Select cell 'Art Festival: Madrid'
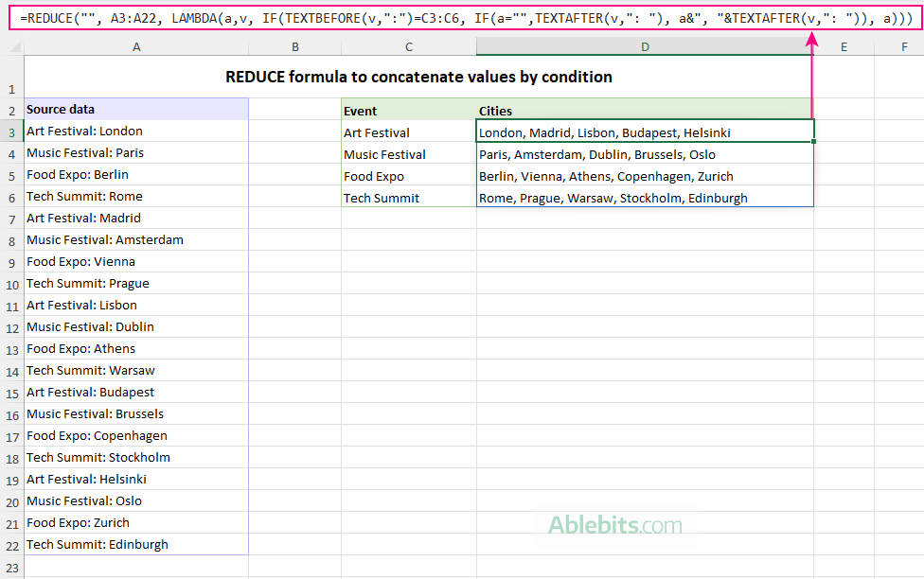 click(x=136, y=219)
